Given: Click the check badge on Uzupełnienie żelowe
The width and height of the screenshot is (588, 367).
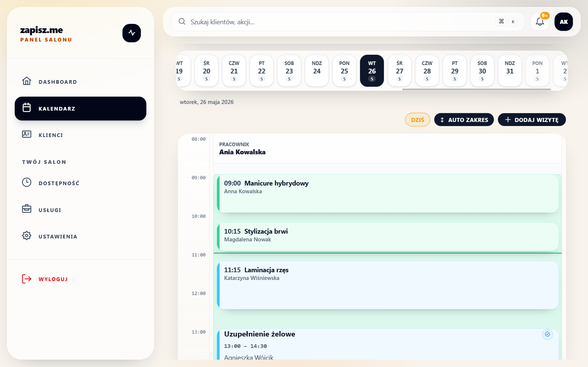Looking at the screenshot, I should 548,334.
